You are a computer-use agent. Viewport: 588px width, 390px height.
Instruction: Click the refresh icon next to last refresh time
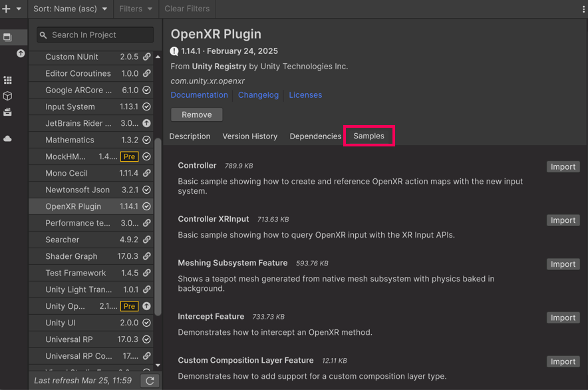click(150, 381)
